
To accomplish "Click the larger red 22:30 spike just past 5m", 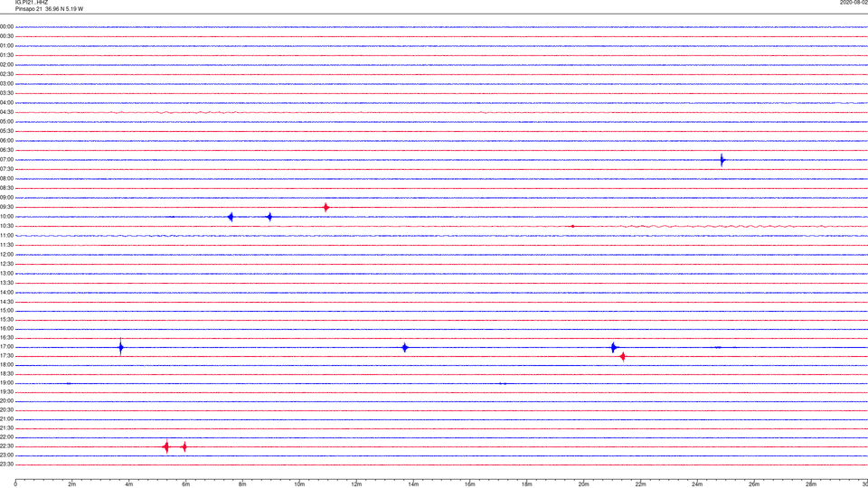I will coord(166,447).
